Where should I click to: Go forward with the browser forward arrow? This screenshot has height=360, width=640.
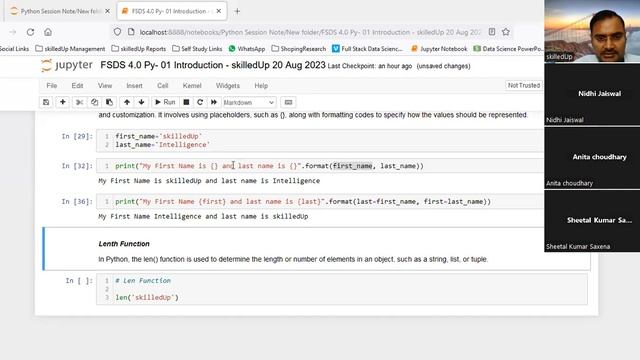pyautogui.click(x=13, y=32)
